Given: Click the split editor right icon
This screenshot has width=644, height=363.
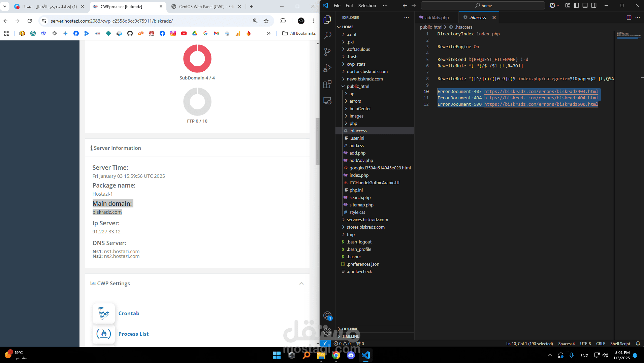Looking at the screenshot, I should [x=629, y=18].
